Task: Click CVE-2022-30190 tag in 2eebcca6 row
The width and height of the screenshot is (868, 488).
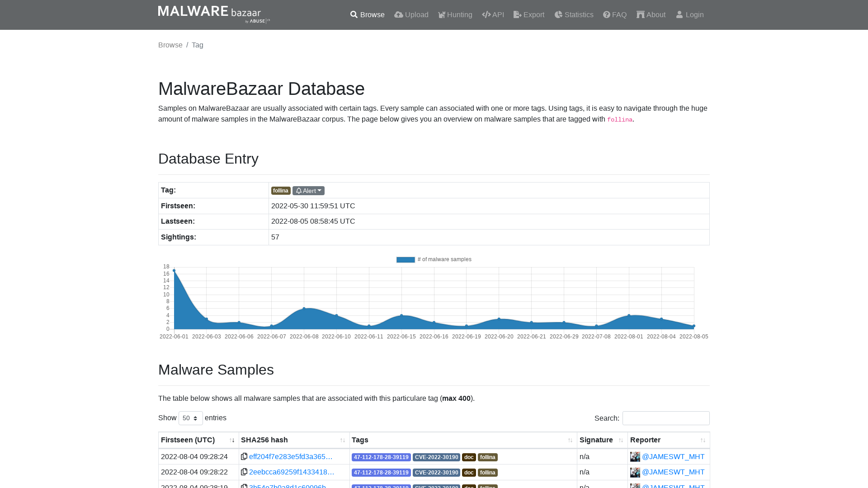Action: coord(436,473)
